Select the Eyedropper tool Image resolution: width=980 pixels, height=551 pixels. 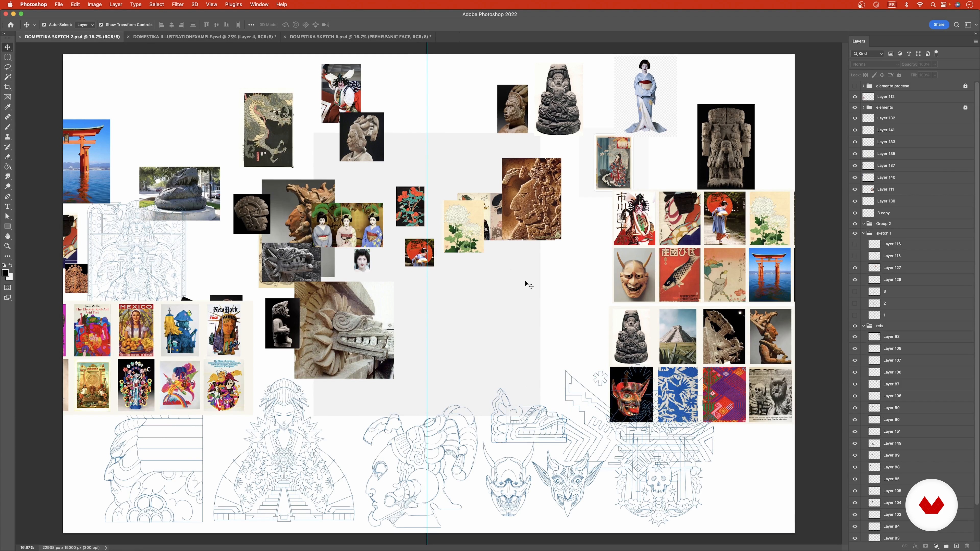(x=8, y=107)
